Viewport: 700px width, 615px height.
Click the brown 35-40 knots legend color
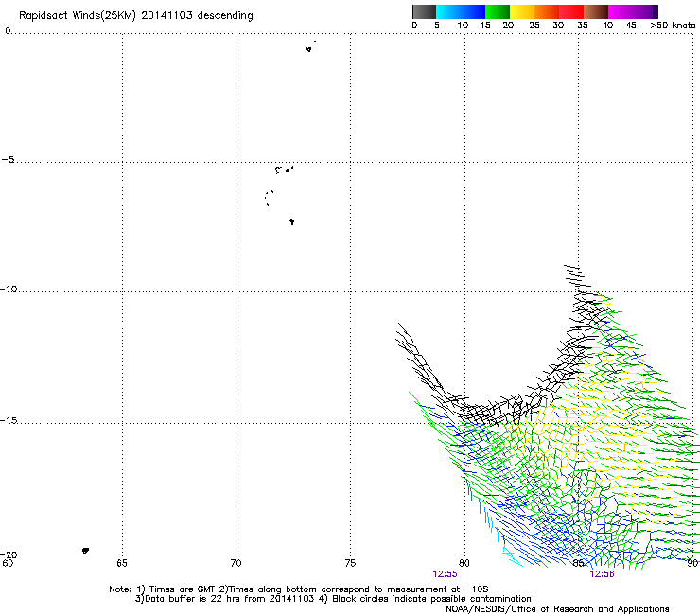[x=596, y=11]
